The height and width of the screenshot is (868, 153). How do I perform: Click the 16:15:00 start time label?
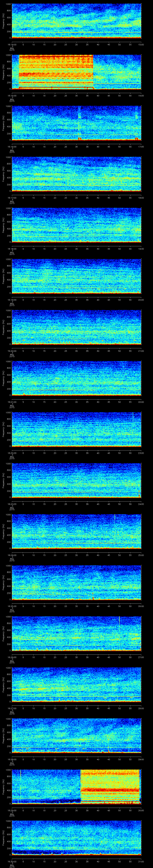[x=12, y=96]
